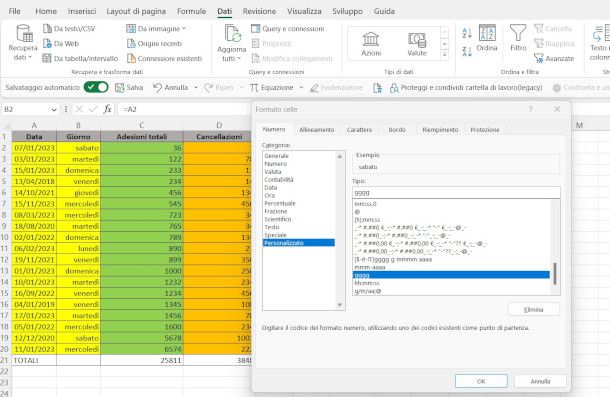Open the Ordina sort dialog

pyautogui.click(x=487, y=38)
